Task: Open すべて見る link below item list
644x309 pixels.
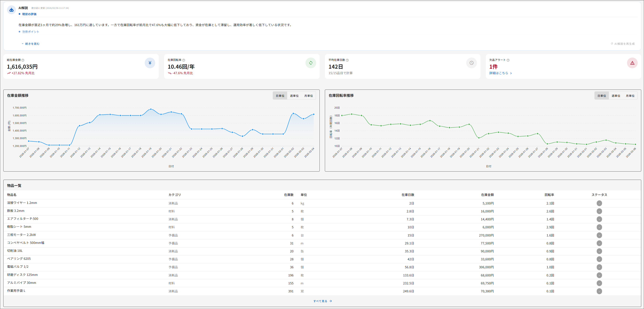Action: [322, 301]
